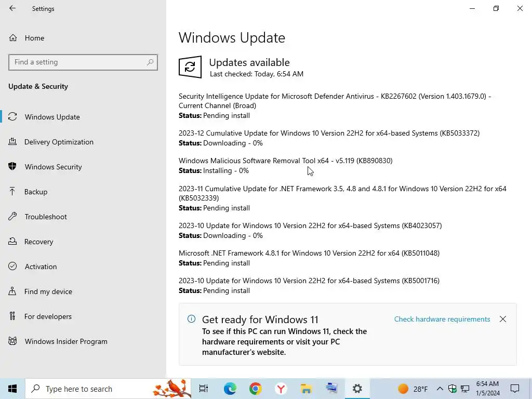This screenshot has height=399, width=532.
Task: Click the Malicious Software Removal Tool KB890830 entry
Action: point(285,161)
